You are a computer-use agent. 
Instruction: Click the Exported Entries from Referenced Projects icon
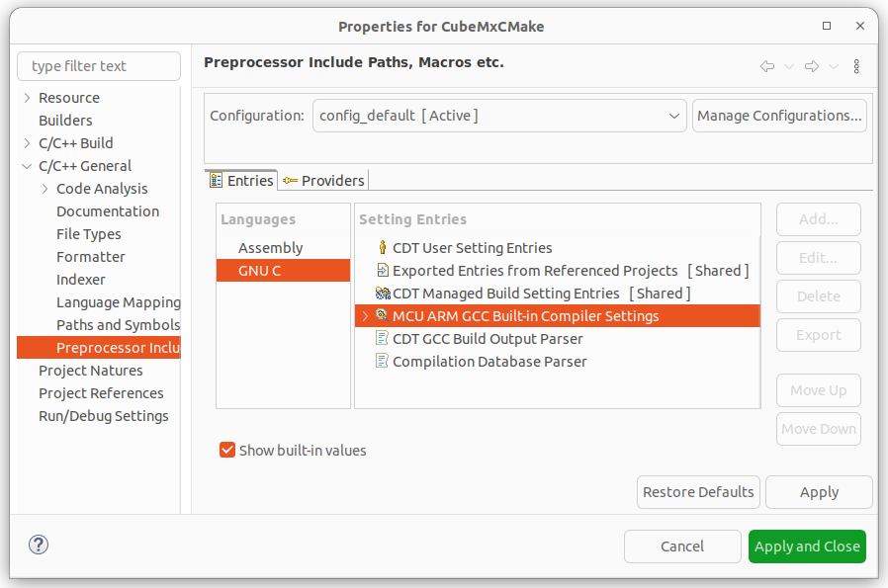383,270
